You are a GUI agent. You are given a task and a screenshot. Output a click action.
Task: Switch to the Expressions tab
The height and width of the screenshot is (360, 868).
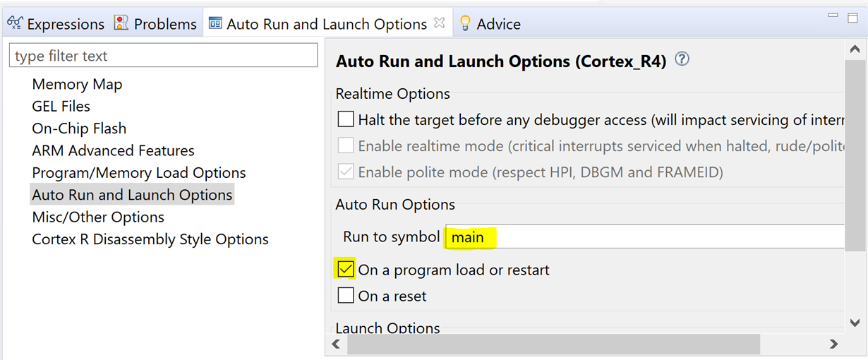65,24
